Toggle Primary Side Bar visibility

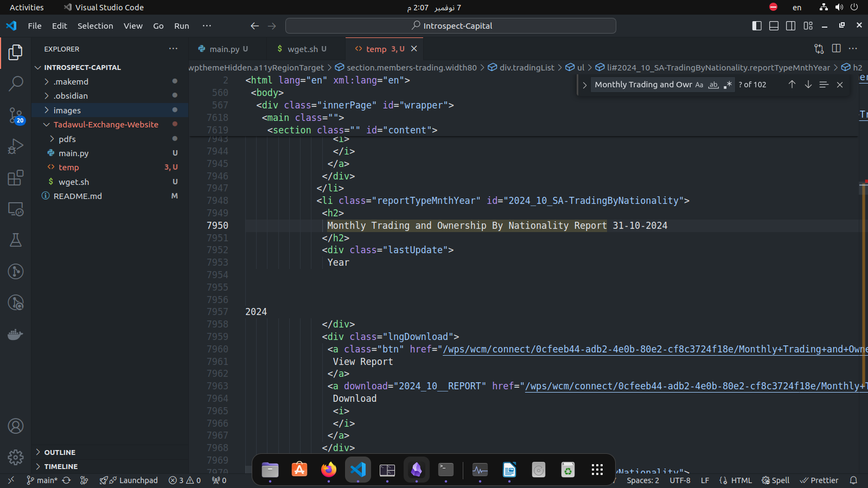757,25
